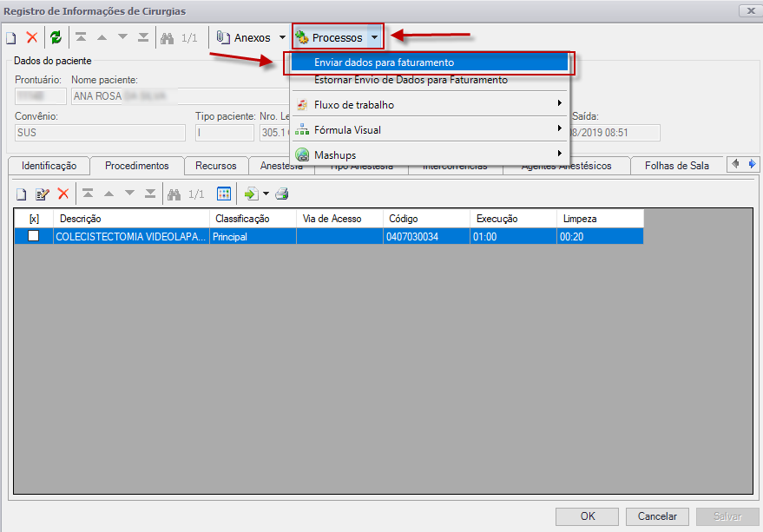Image resolution: width=763 pixels, height=532 pixels.
Task: Go to first record in top toolbar
Action: pyautogui.click(x=81, y=37)
